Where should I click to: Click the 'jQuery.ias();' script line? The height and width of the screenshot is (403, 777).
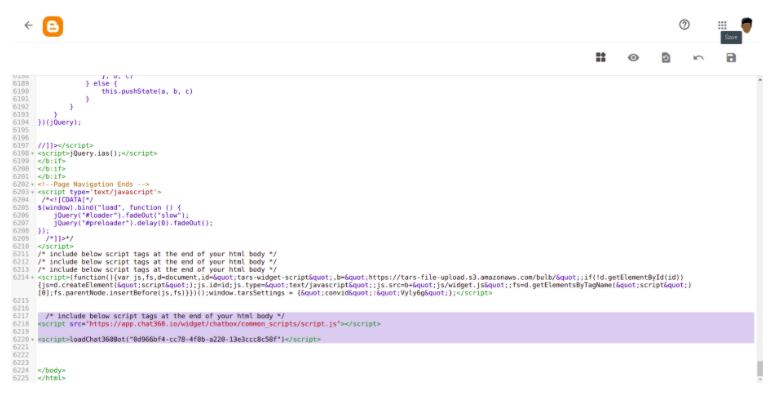point(97,154)
